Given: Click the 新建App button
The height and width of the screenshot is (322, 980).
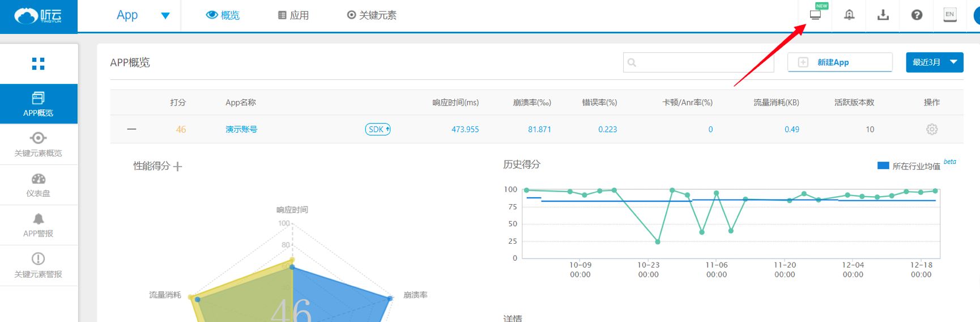Looking at the screenshot, I should click(x=840, y=62).
